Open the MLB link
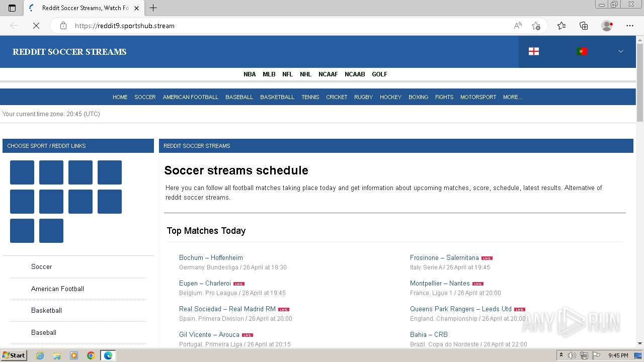The image size is (644, 362). [269, 74]
